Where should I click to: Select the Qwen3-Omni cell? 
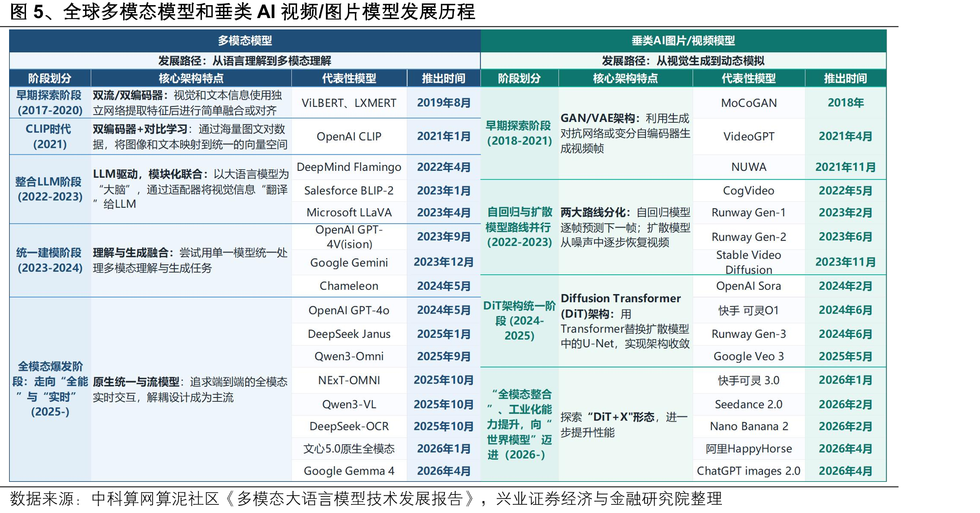(349, 356)
